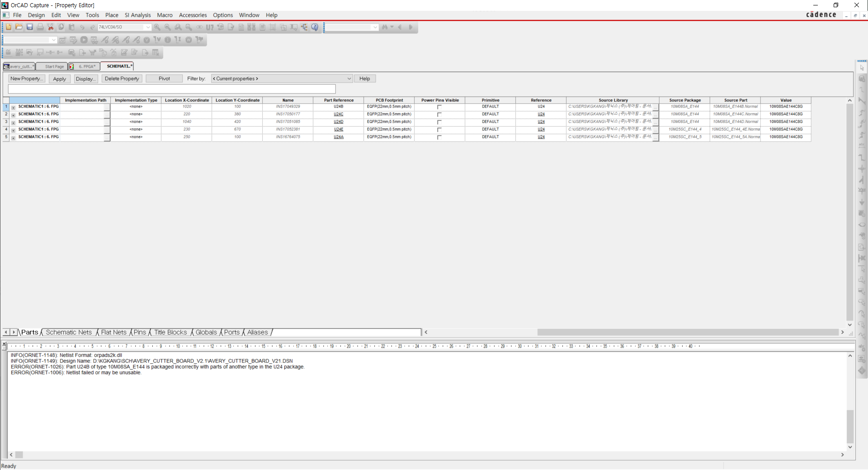Toggle Power Pins Visible for U24E row
868x470 pixels.
pyautogui.click(x=439, y=130)
